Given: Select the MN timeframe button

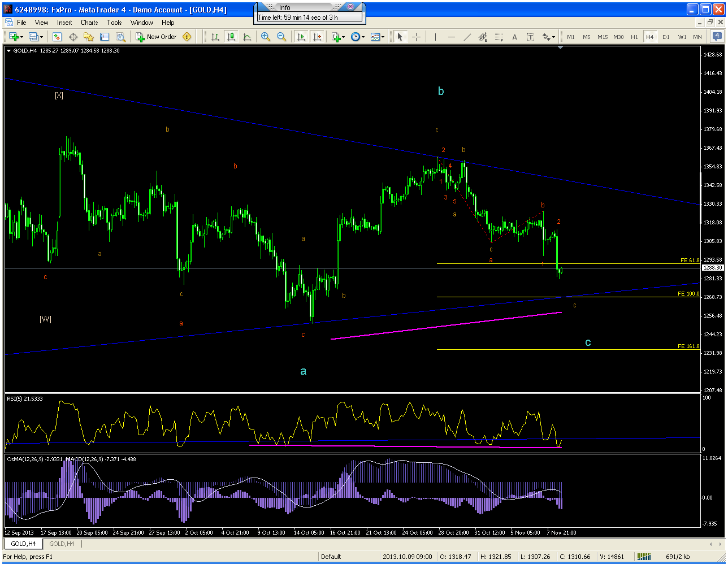Looking at the screenshot, I should 697,37.
